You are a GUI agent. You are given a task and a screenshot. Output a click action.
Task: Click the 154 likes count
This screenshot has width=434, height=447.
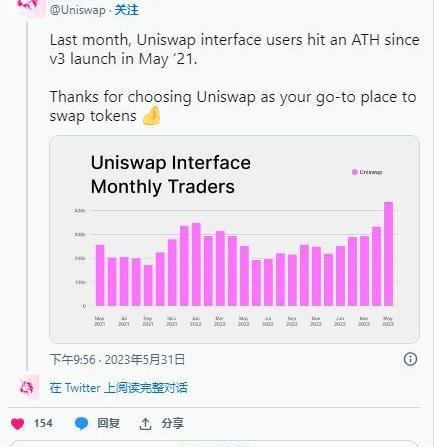(43, 423)
